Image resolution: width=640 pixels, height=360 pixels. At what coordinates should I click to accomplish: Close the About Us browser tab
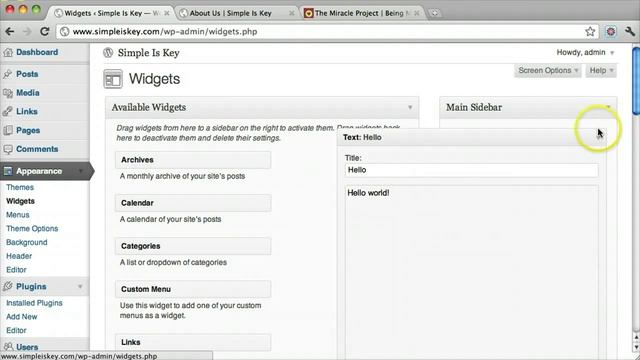[x=291, y=13]
